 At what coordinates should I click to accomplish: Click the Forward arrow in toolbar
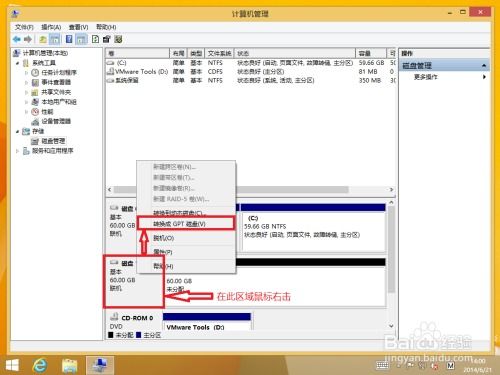[28, 39]
